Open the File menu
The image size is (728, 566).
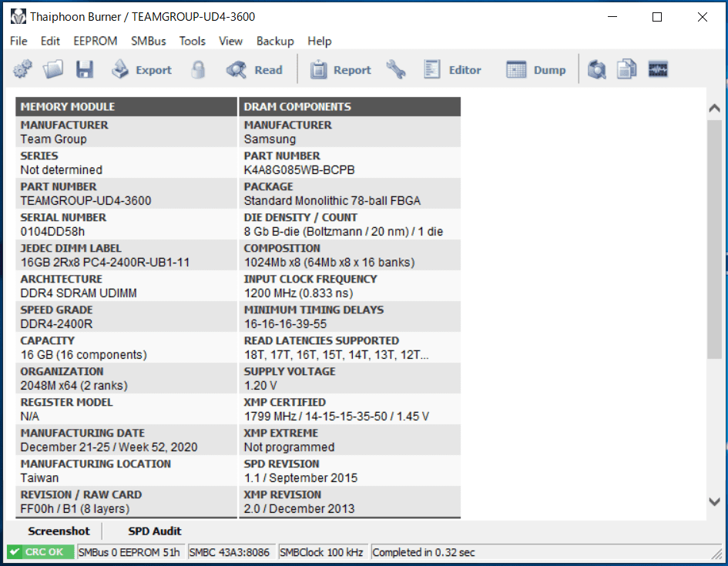coord(18,41)
